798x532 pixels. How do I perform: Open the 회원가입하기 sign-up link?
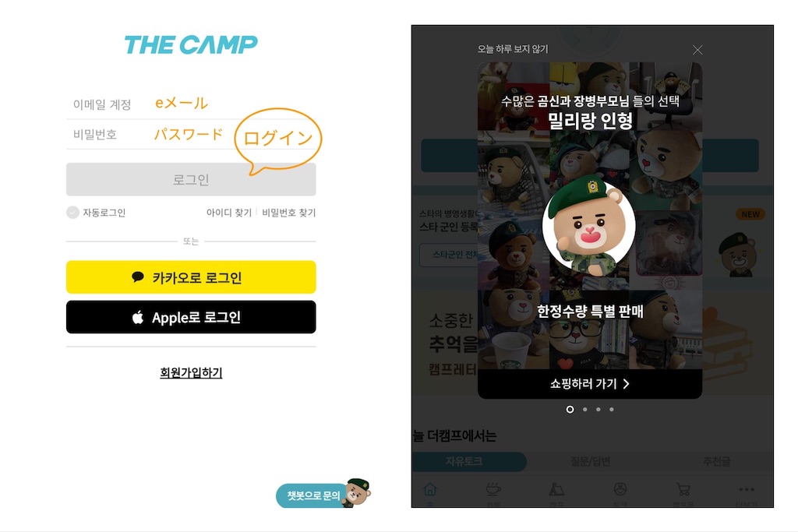tap(191, 372)
